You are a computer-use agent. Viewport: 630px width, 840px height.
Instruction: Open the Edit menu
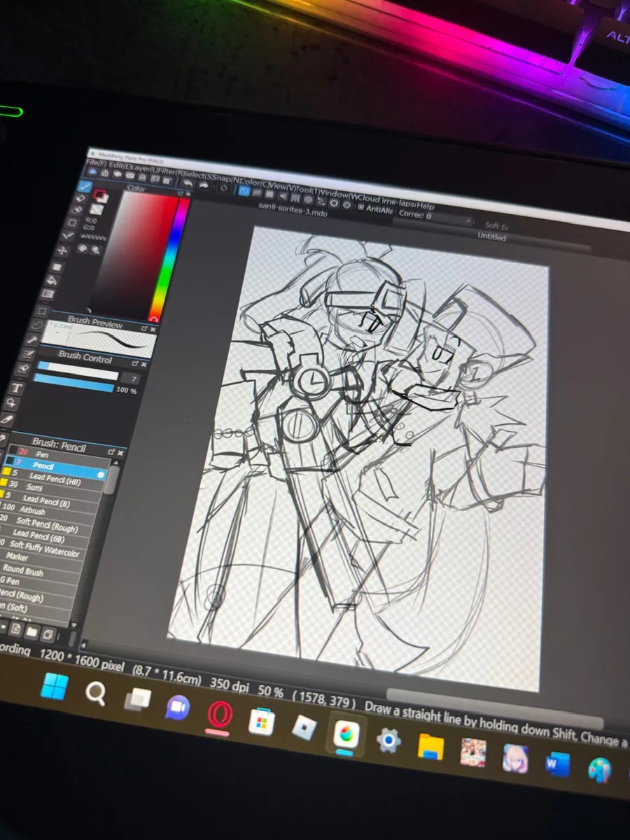(120, 165)
